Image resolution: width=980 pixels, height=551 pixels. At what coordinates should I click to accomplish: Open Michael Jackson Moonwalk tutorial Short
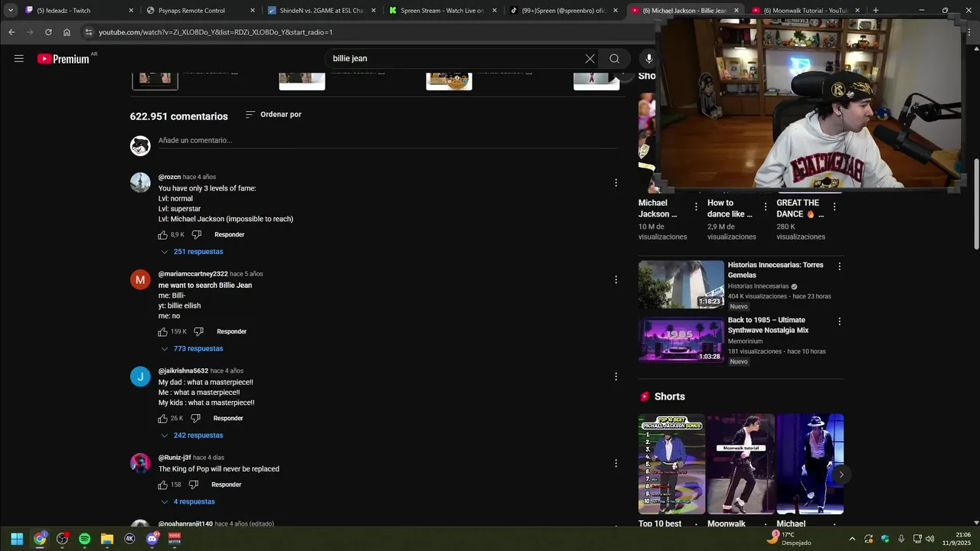click(740, 464)
